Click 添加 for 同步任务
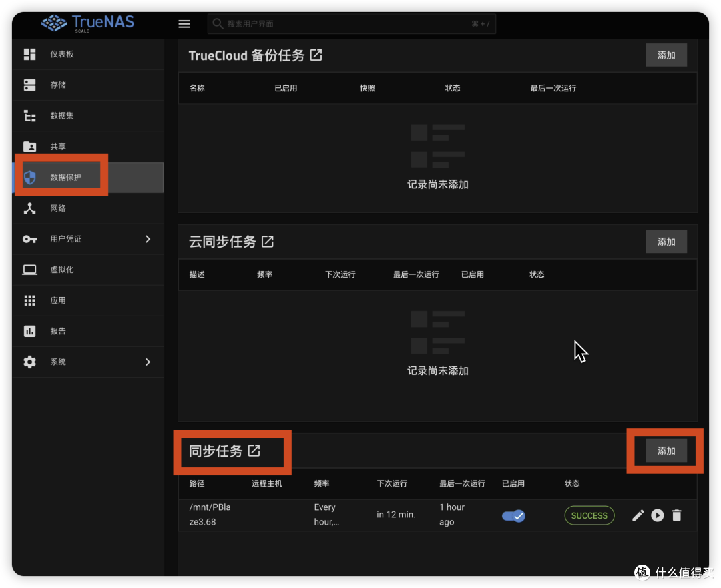 [666, 451]
